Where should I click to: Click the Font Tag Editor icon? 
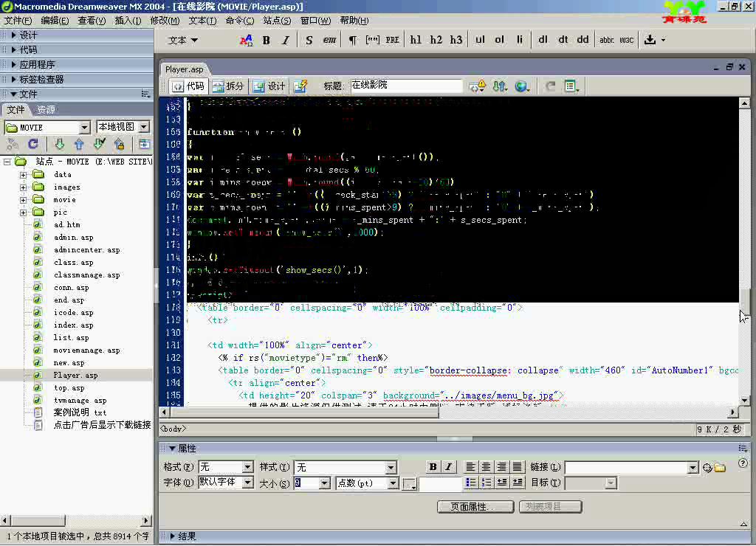(246, 40)
